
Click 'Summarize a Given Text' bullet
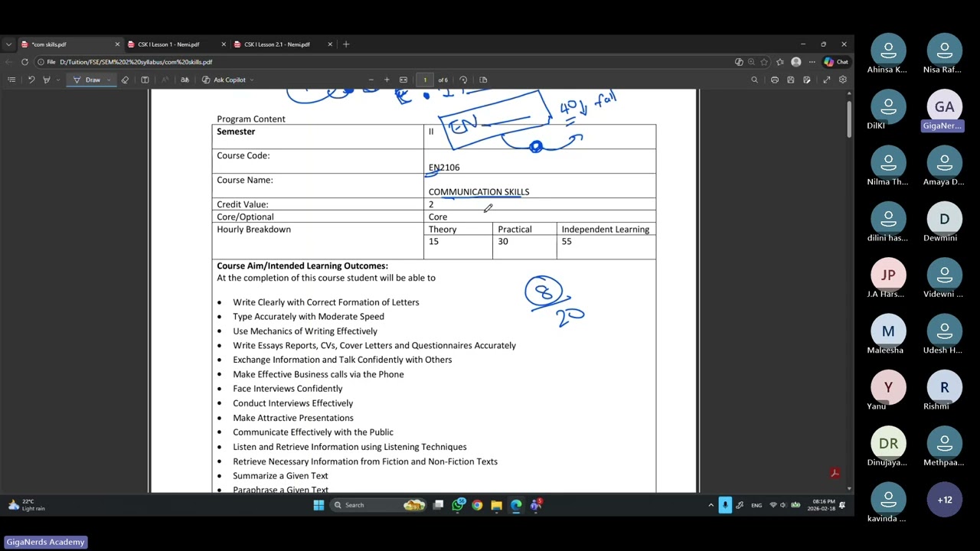pos(280,476)
